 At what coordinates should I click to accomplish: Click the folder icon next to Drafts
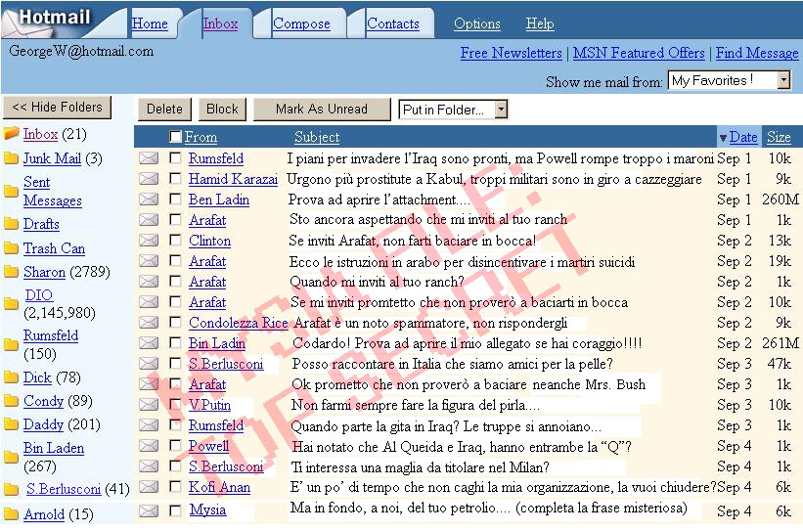point(11,224)
